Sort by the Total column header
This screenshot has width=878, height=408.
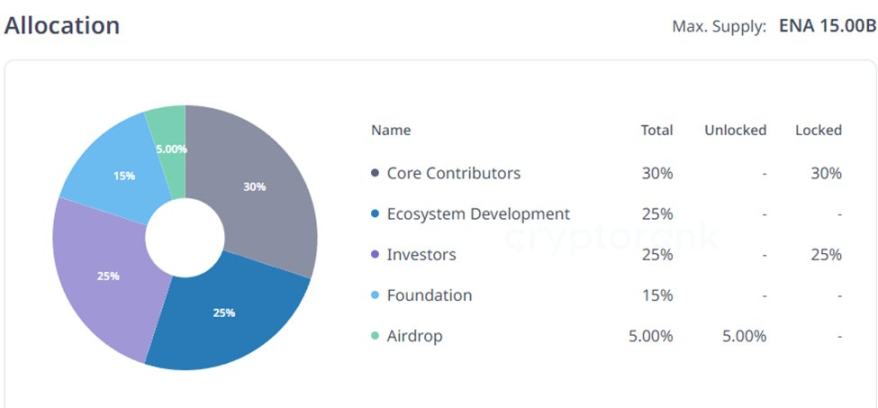[656, 130]
